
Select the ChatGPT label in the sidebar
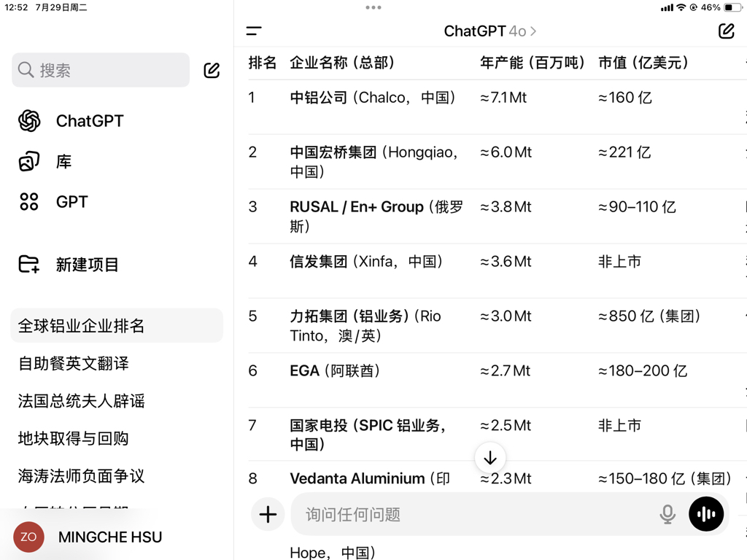coord(90,121)
